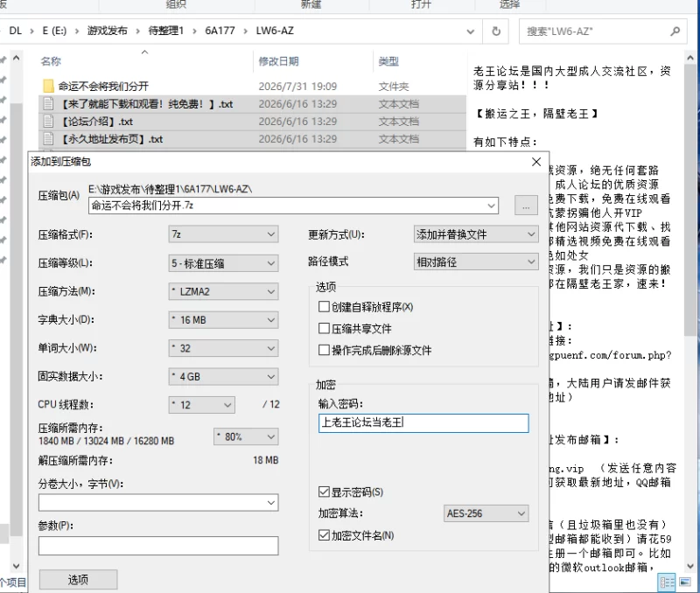Open the 分卷大小 dropdown field

158,503
